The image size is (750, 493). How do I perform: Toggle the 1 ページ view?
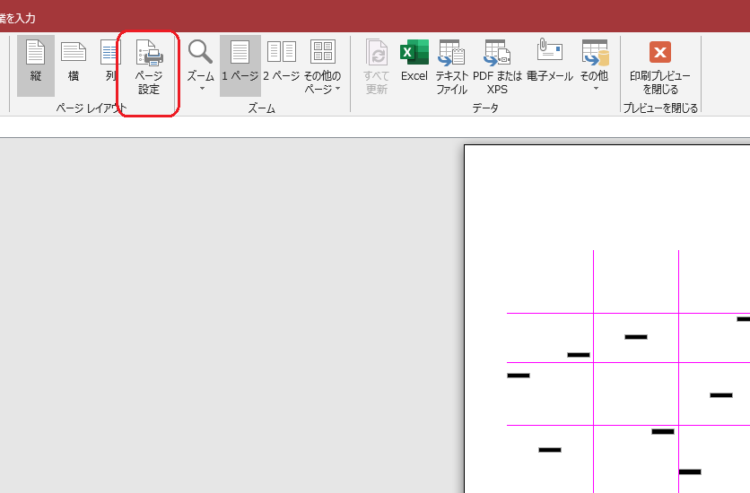(240, 64)
